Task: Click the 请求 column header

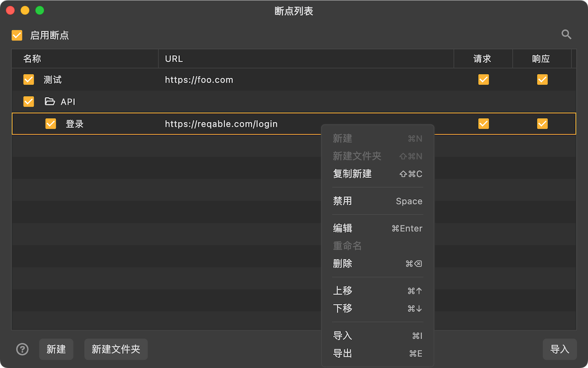Action: [x=483, y=59]
